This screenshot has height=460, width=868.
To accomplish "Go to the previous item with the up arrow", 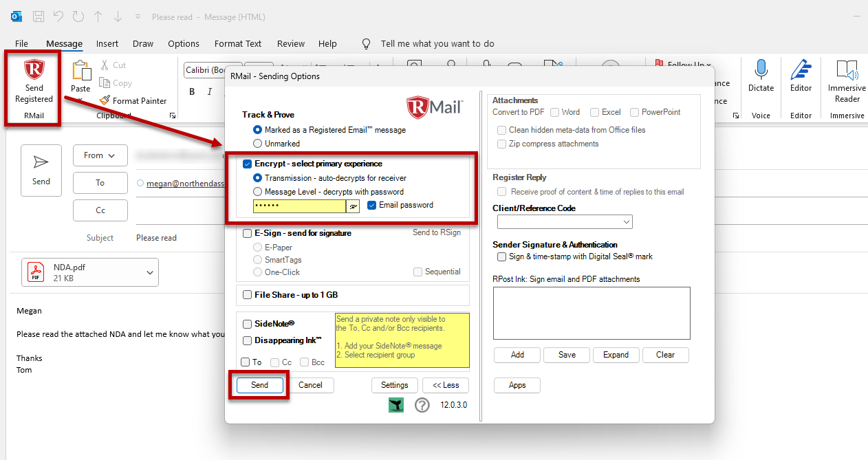I will [x=98, y=17].
